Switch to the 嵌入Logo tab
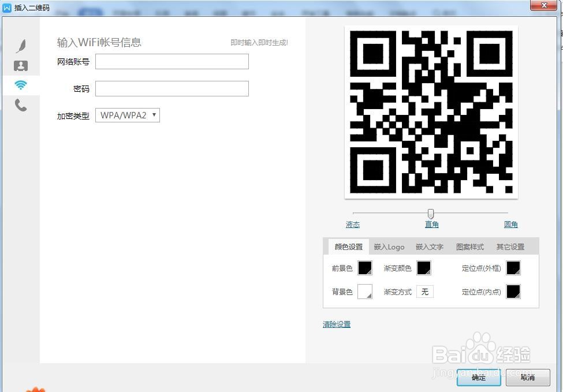 tap(389, 247)
